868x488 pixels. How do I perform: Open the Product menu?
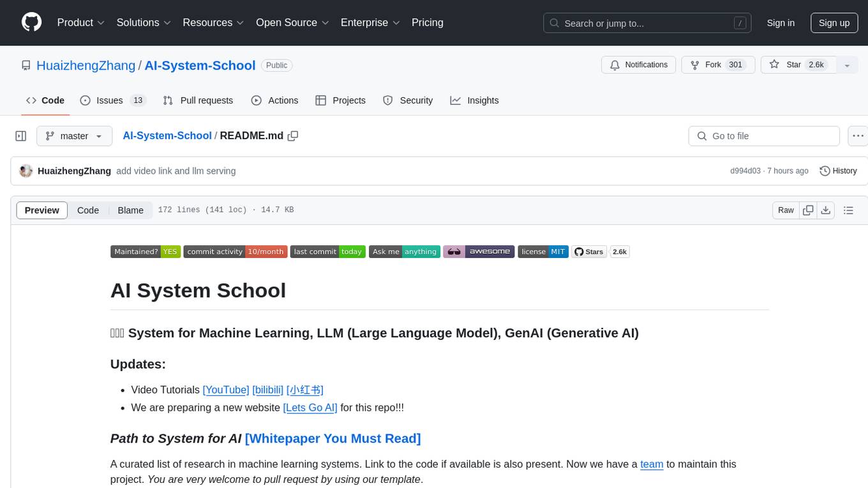coord(81,22)
